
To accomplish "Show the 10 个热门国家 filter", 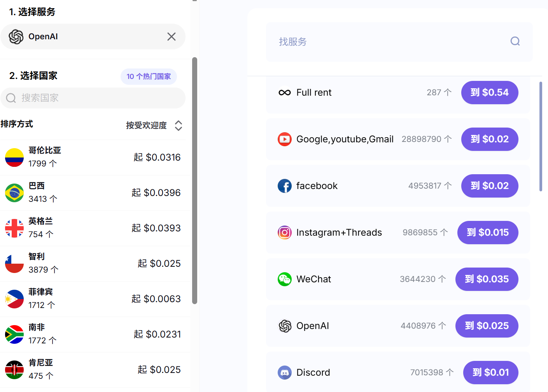I will coord(149,77).
